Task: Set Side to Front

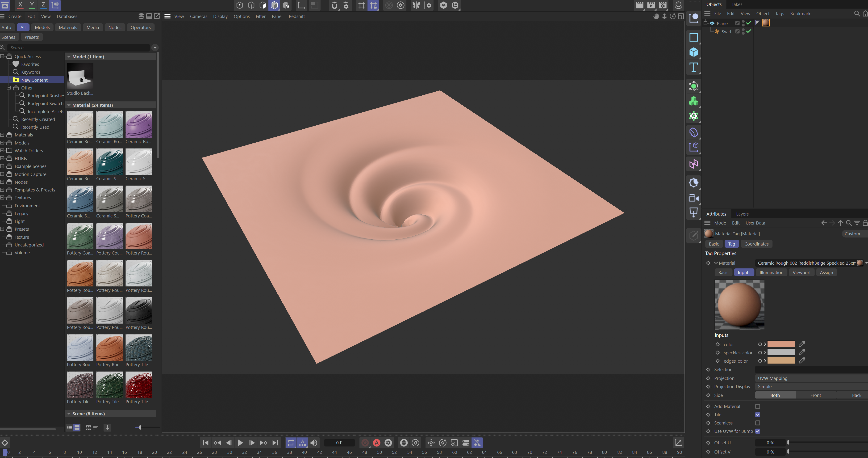Action: pyautogui.click(x=815, y=395)
